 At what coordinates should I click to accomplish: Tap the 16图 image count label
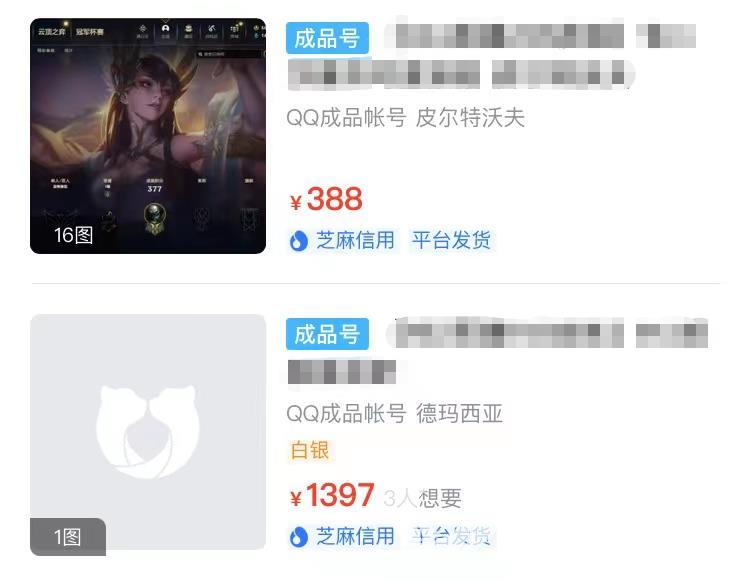tap(73, 235)
